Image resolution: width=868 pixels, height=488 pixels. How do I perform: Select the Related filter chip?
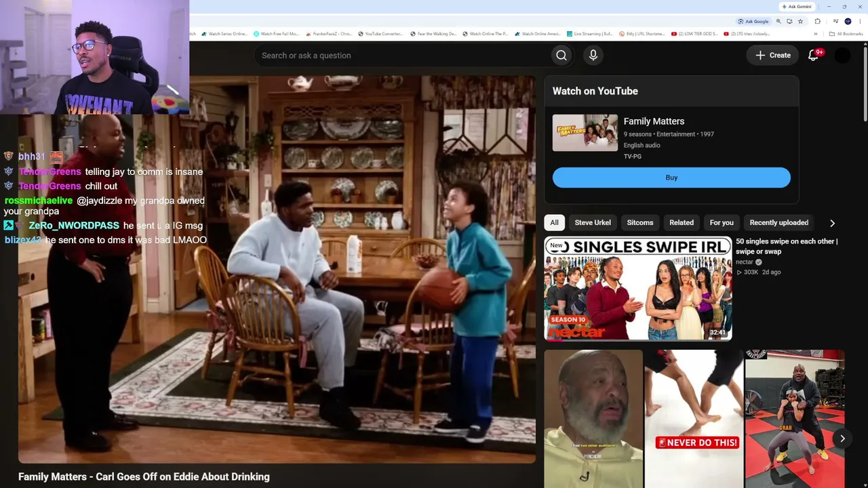682,222
